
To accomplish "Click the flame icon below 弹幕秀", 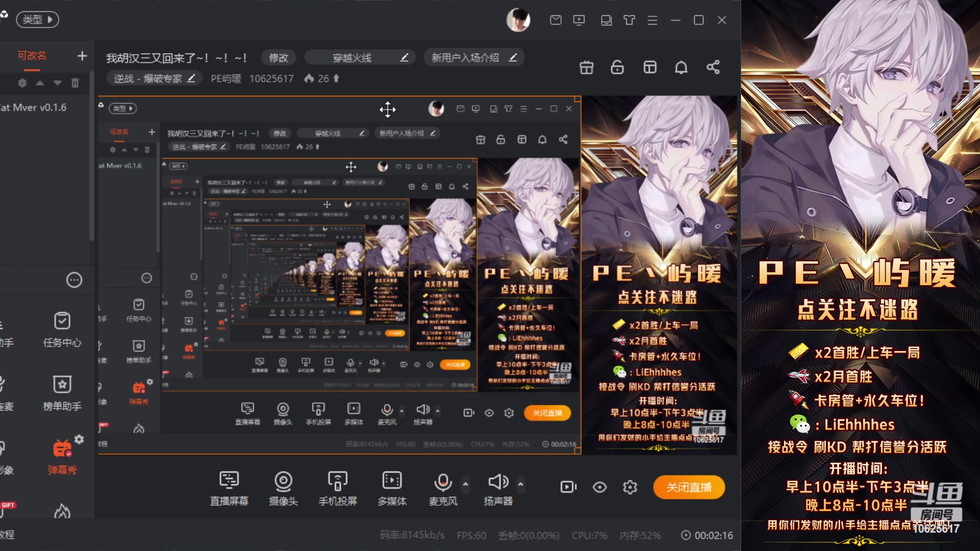I will pyautogui.click(x=62, y=511).
